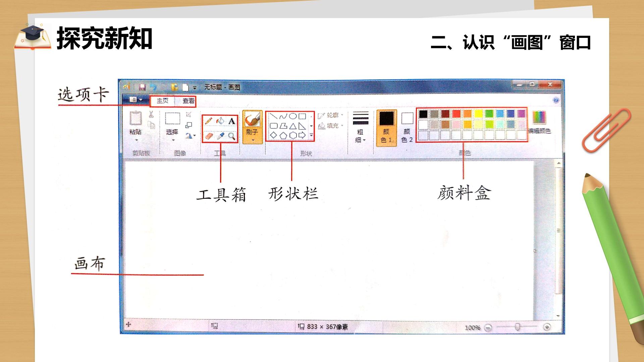644x362 pixels.
Task: Select the Eraser tool
Action: [209, 136]
